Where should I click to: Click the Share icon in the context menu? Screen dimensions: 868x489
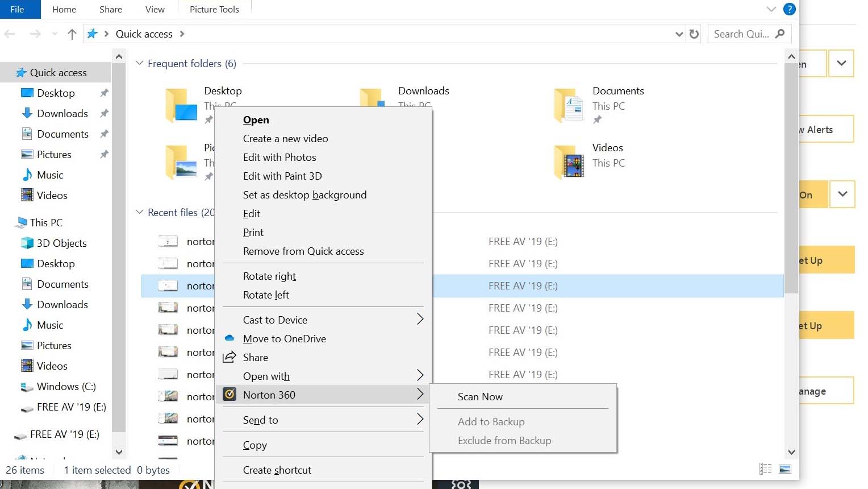tap(229, 357)
